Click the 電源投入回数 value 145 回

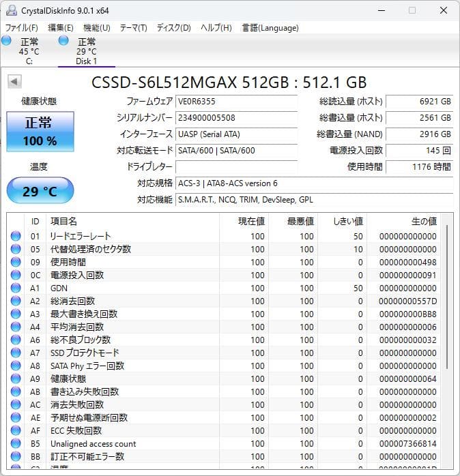[x=419, y=151]
